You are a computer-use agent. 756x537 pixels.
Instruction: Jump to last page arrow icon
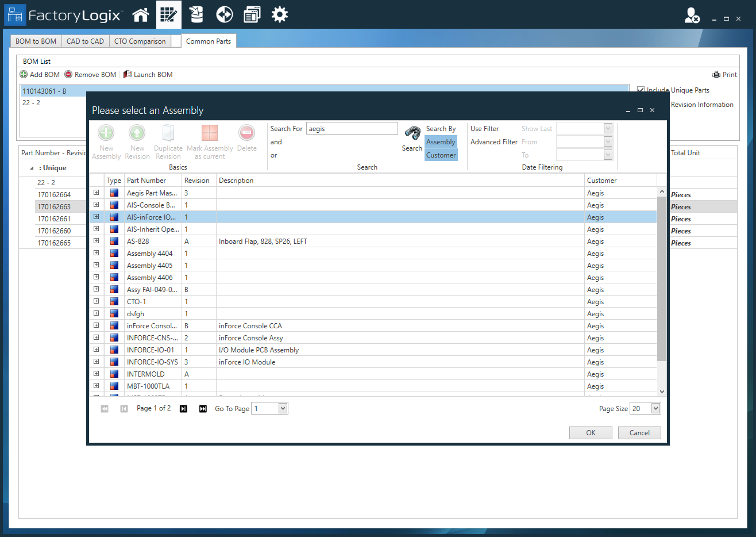(203, 409)
